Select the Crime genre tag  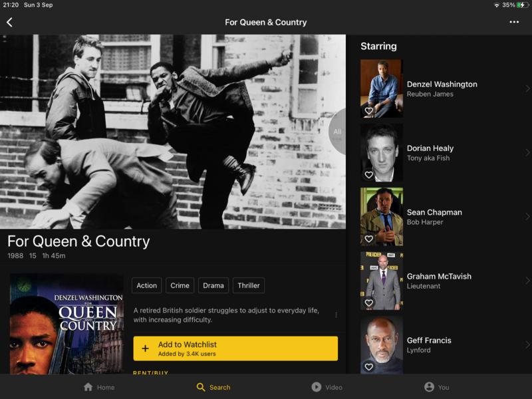pyautogui.click(x=180, y=285)
